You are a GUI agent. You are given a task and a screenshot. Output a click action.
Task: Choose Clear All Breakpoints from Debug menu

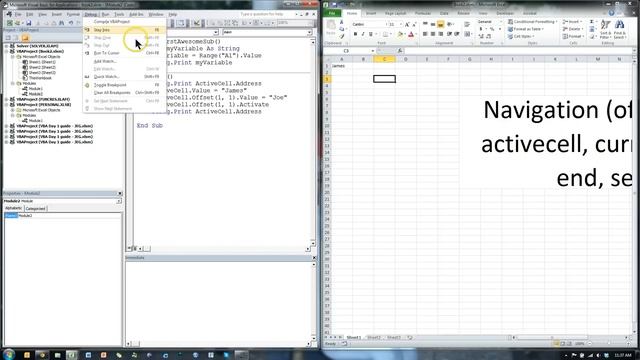coord(124,93)
